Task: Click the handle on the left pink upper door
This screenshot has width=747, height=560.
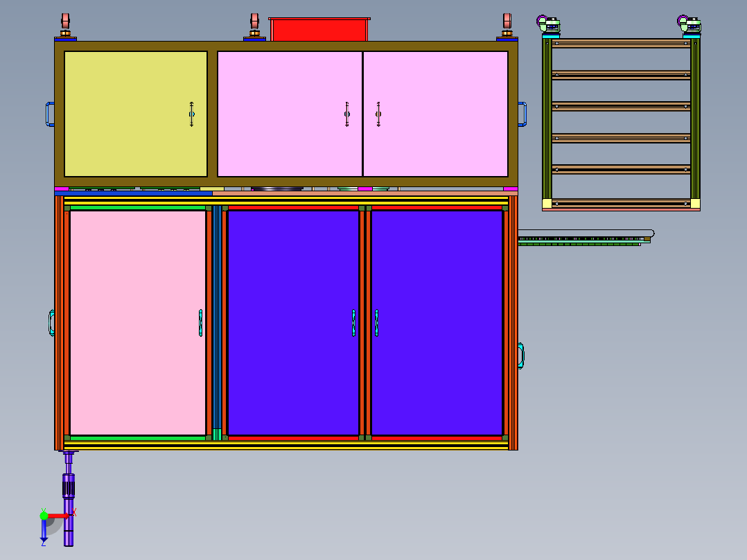Action: click(x=346, y=114)
